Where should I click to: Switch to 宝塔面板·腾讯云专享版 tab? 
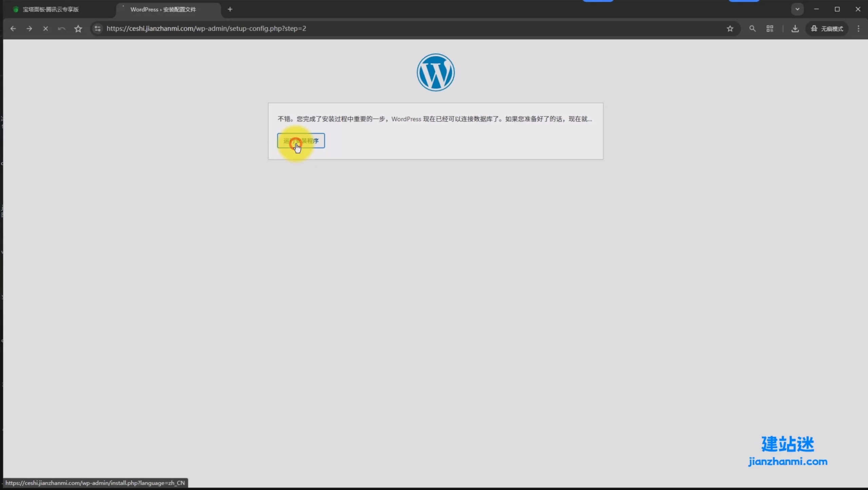[51, 9]
